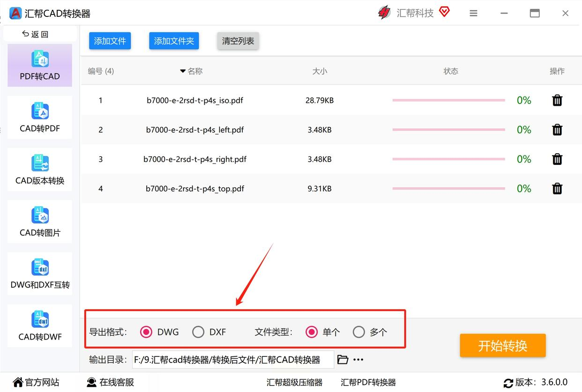Click the 添加文件 button
Viewport: 582px width, 392px height.
[110, 41]
